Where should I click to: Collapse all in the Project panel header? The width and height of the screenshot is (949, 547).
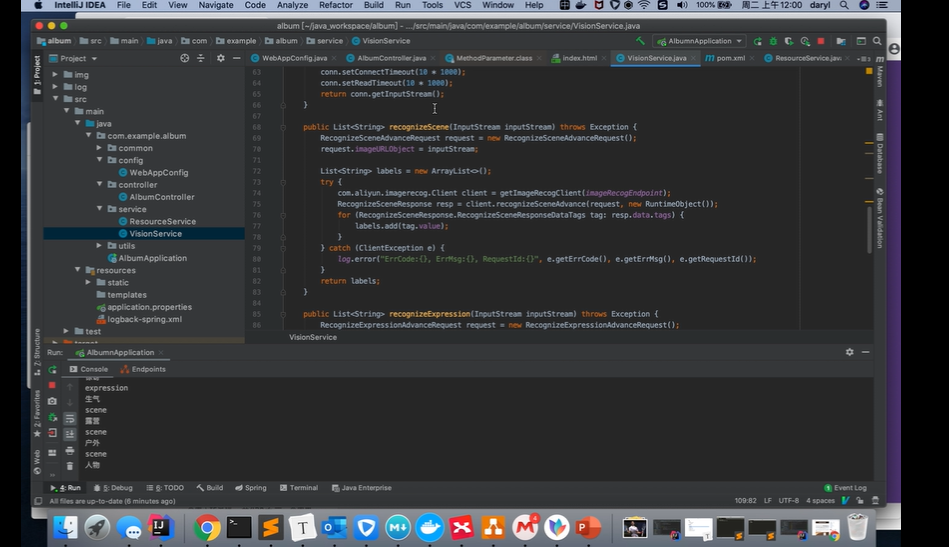click(x=200, y=58)
